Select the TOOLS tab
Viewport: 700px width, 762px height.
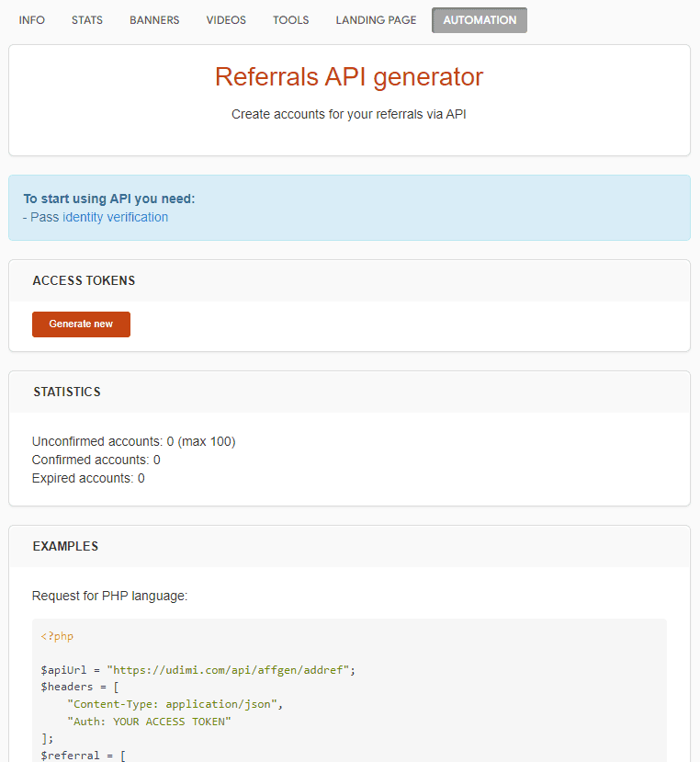tap(290, 20)
